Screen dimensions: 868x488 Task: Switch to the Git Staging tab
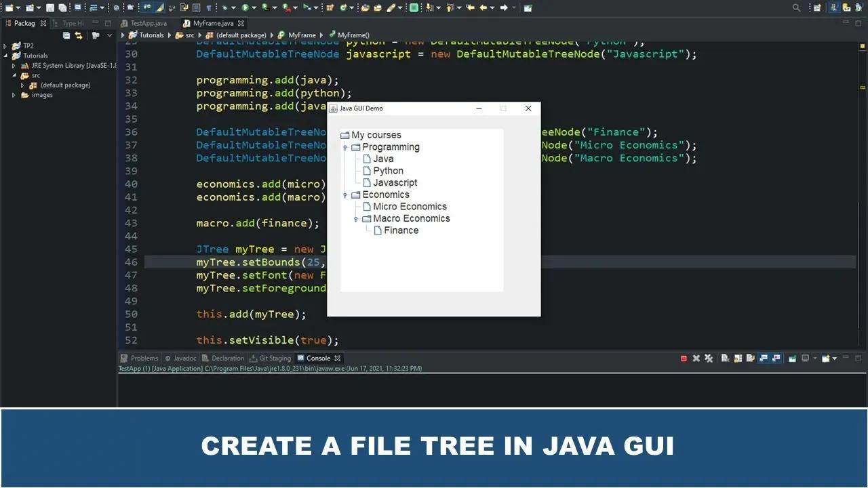[x=274, y=359]
